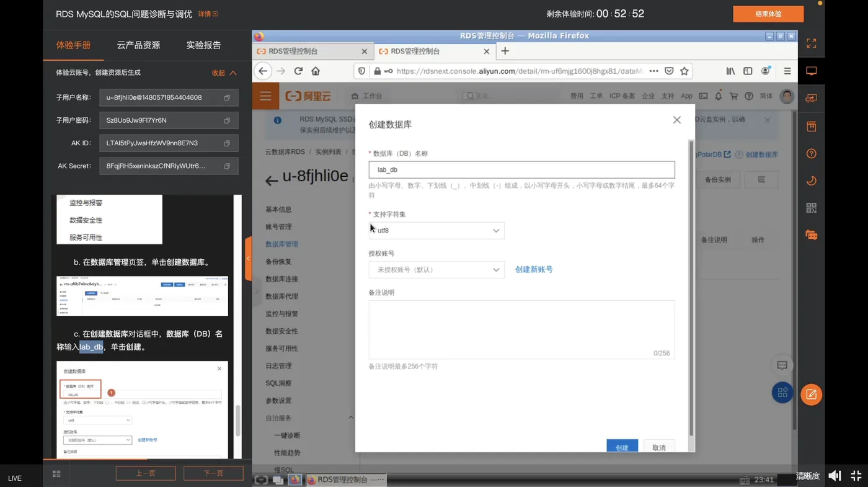Viewport: 868px width, 487px height.
Task: Copy the AK Secret value
Action: click(227, 166)
